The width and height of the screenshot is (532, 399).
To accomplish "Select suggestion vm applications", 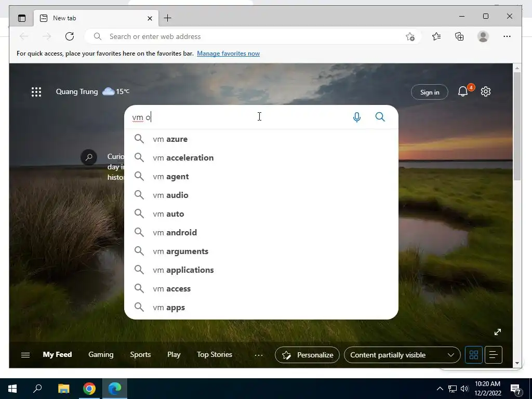I will 261,270.
